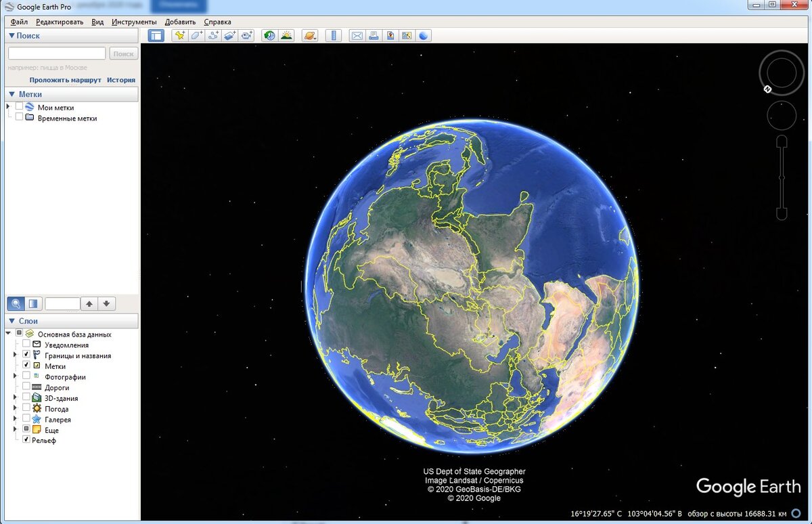The image size is (812, 524).
Task: Click the Мои метки globe icon
Action: [29, 107]
